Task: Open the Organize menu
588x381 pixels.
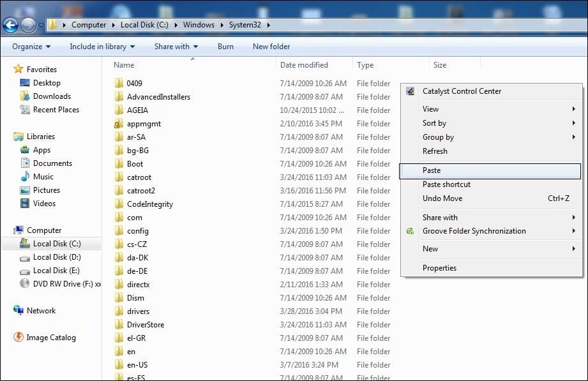Action: coord(31,47)
